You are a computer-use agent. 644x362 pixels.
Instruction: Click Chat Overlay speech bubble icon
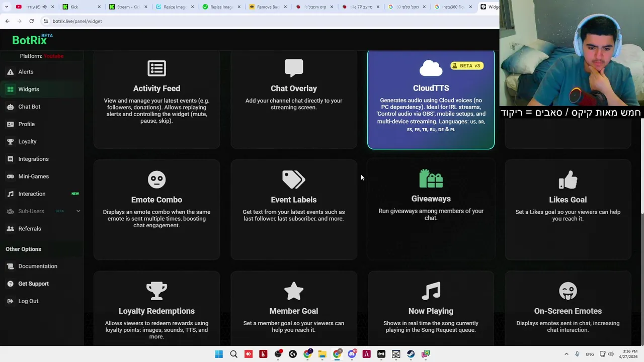click(294, 68)
